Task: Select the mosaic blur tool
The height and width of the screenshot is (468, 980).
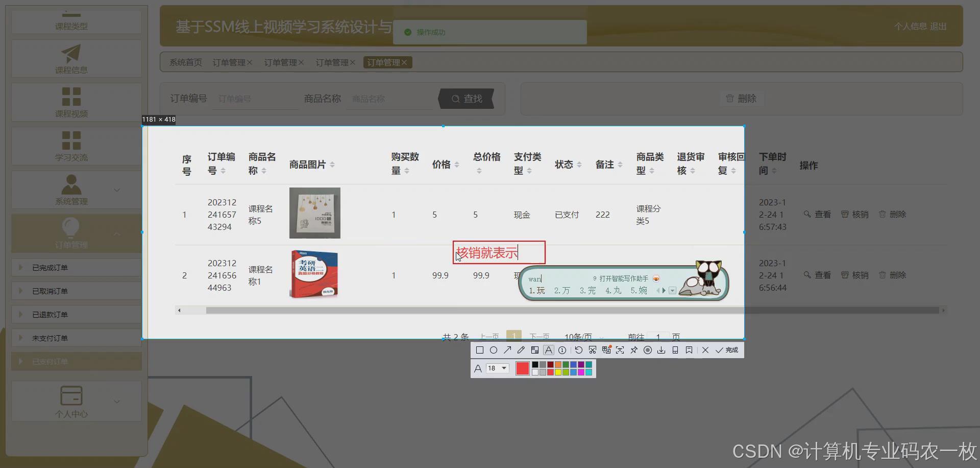Action: (x=534, y=350)
